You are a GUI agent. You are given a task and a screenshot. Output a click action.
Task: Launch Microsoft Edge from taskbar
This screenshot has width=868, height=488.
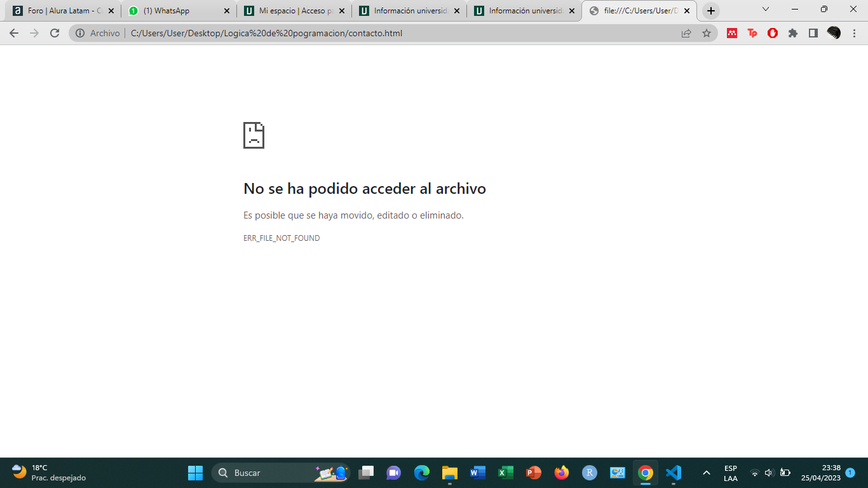tap(422, 473)
